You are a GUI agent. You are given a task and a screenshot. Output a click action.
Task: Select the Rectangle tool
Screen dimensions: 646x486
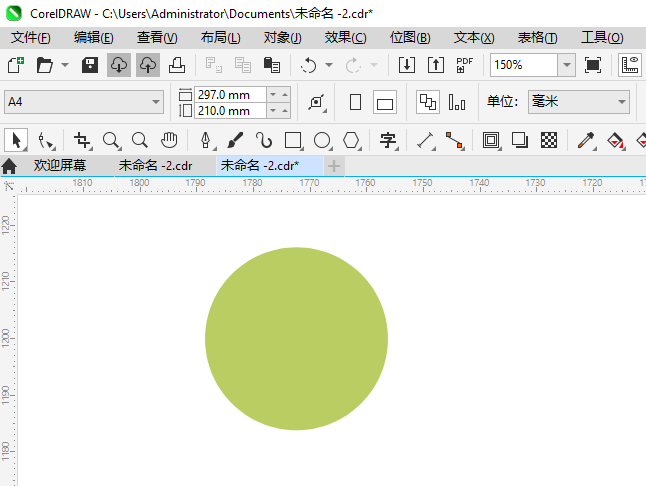[x=293, y=140]
